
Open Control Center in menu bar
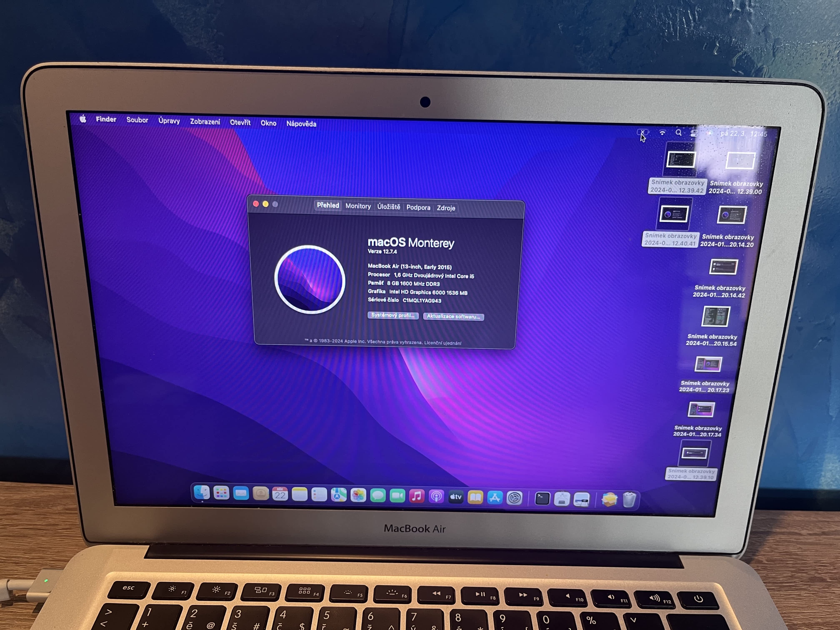[x=694, y=133]
